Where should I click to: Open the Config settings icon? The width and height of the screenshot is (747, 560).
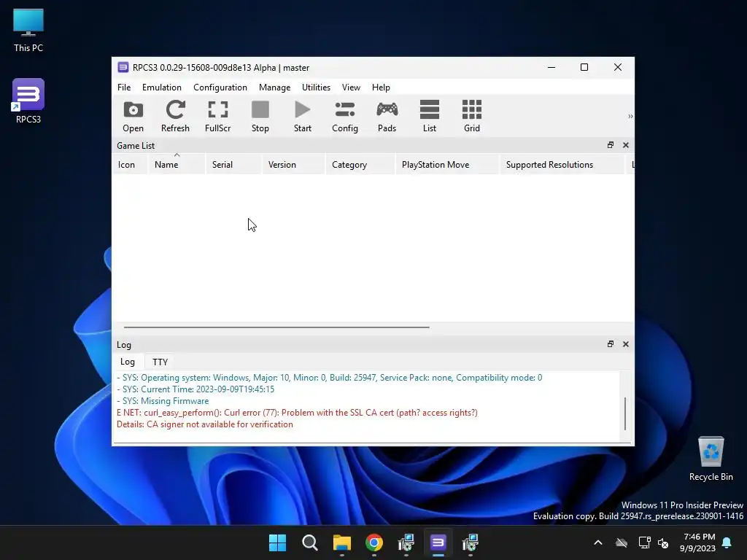click(x=345, y=117)
